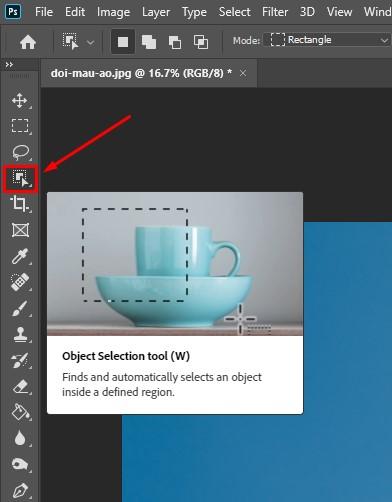Select the Paint Bucket tool
This screenshot has height=502, width=392.
(x=20, y=412)
